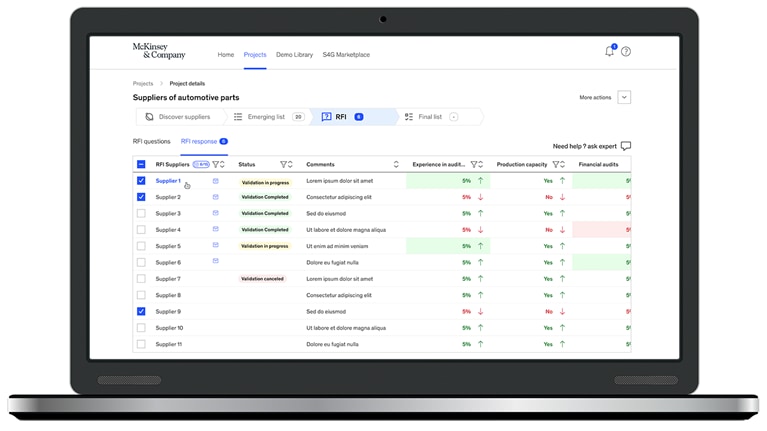767x431 pixels.
Task: Uncheck the Supplier 2 checkbox
Action: click(141, 197)
